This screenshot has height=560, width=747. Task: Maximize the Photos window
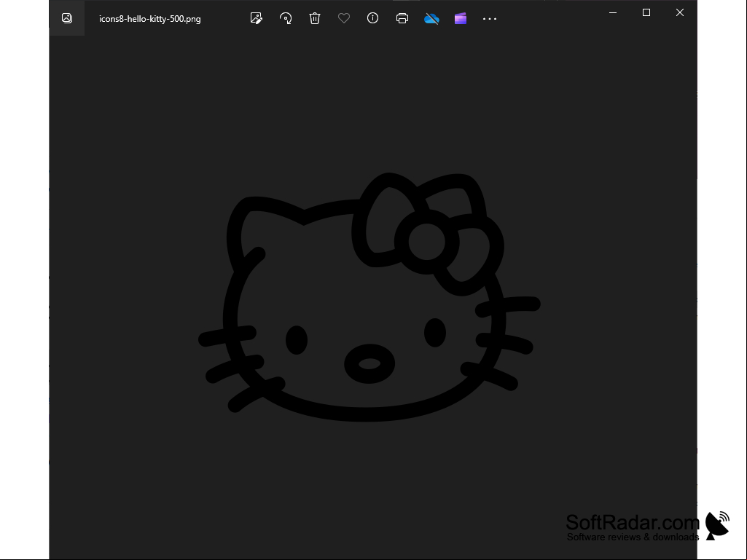click(x=646, y=13)
